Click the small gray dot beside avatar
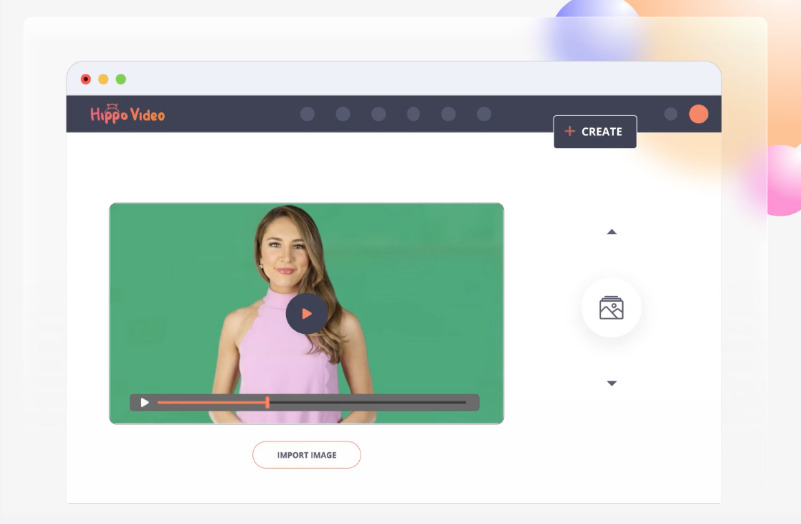The width and height of the screenshot is (801, 524). pos(671,114)
